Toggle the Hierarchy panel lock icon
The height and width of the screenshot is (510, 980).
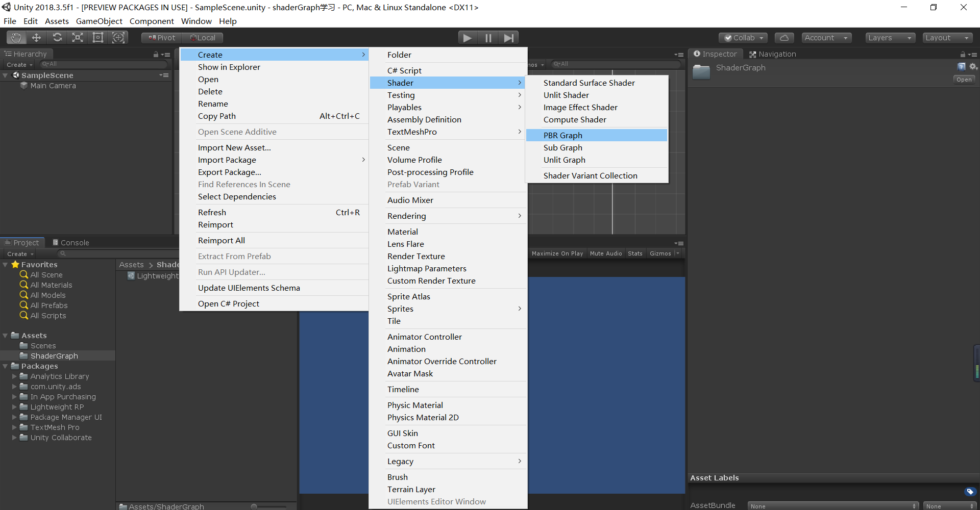click(x=156, y=54)
